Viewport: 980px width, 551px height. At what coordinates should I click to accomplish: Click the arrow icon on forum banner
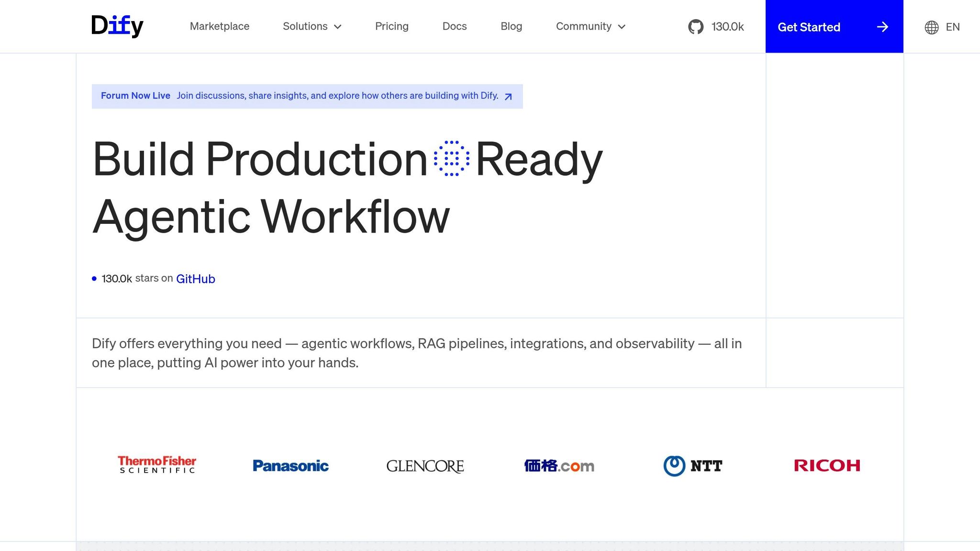pos(508,97)
